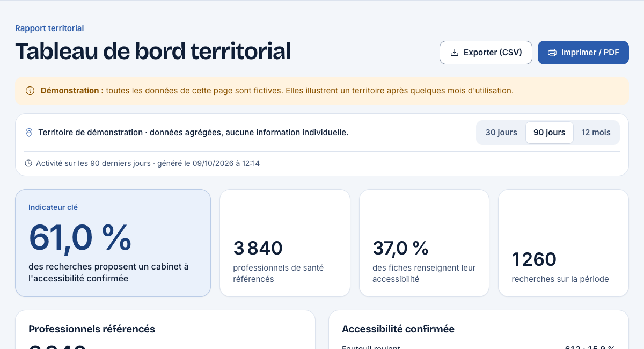This screenshot has height=349, width=644.
Task: Click 'professionnels de santé référencés' caption
Action: point(278,273)
